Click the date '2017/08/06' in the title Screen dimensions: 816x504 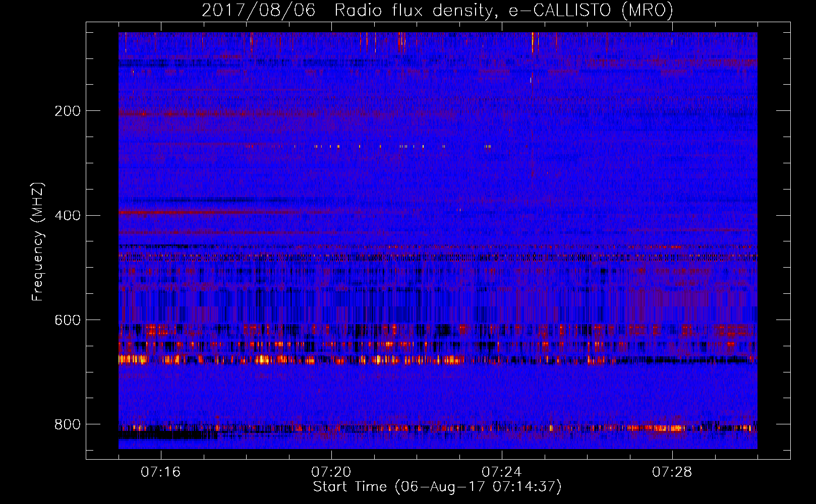click(259, 11)
